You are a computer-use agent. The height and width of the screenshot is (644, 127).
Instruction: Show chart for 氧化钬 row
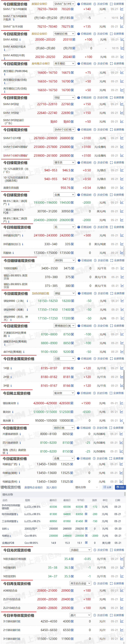click(122, 412)
